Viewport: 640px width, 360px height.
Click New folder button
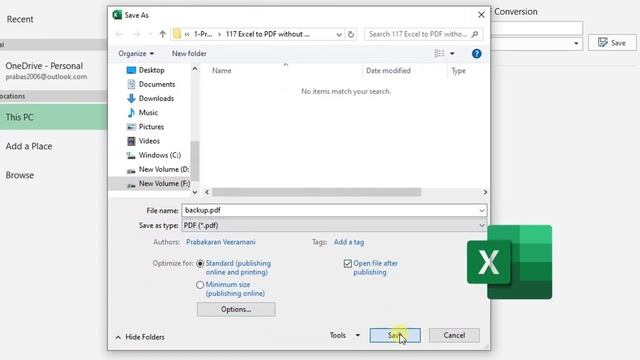[x=189, y=53]
